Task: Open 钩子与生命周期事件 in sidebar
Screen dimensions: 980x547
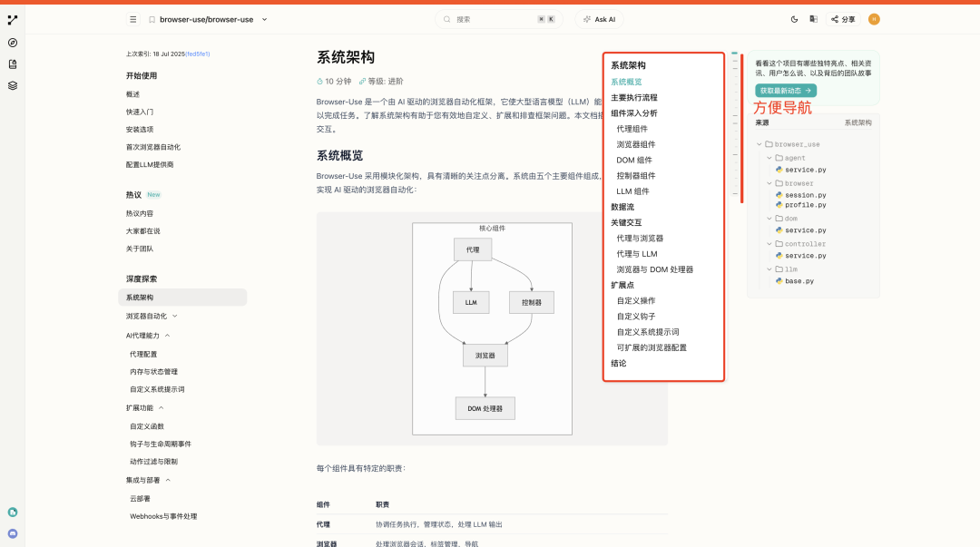Action: (161, 444)
